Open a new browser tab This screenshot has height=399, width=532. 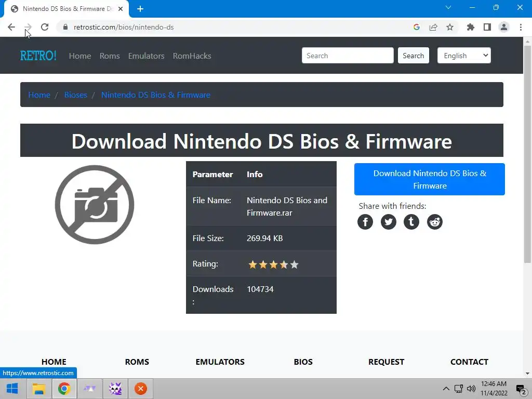click(x=140, y=9)
